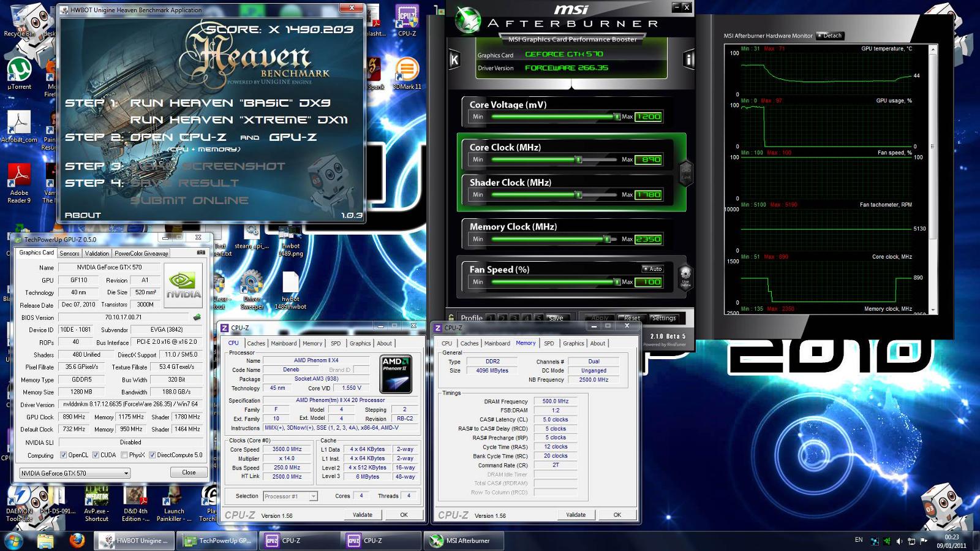Click the Memory Clock value field 2350

tap(649, 239)
